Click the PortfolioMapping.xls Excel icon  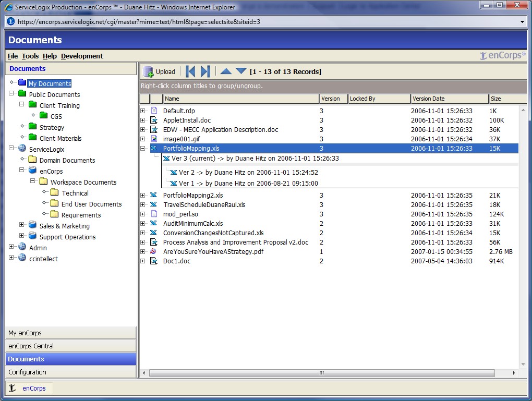click(154, 148)
